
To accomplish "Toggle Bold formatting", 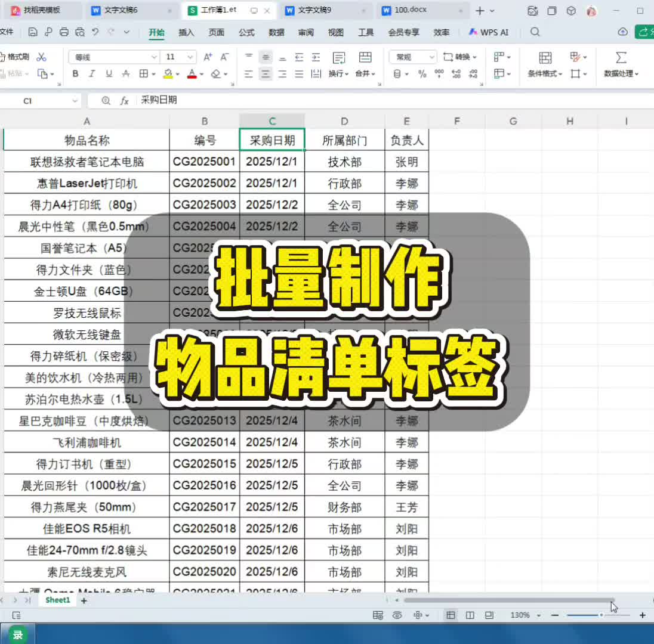I will pyautogui.click(x=75, y=74).
